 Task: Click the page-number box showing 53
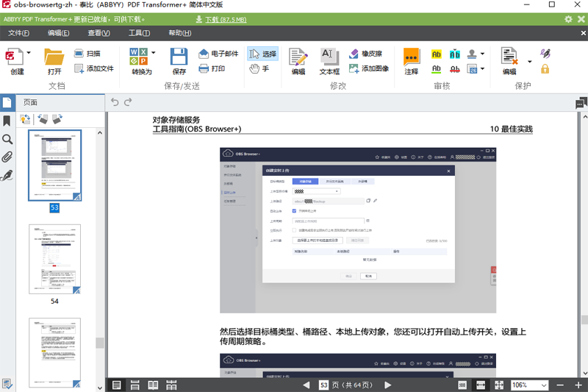(324, 385)
